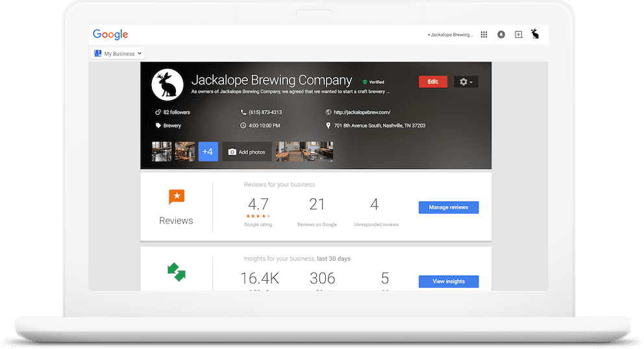The image size is (644, 349).
Task: Click the clock hours icon
Action: click(243, 125)
